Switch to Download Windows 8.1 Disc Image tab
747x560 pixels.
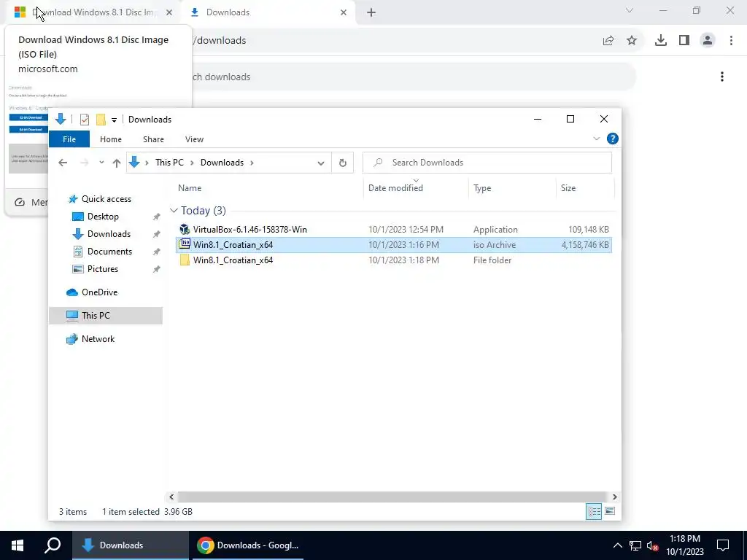click(93, 12)
